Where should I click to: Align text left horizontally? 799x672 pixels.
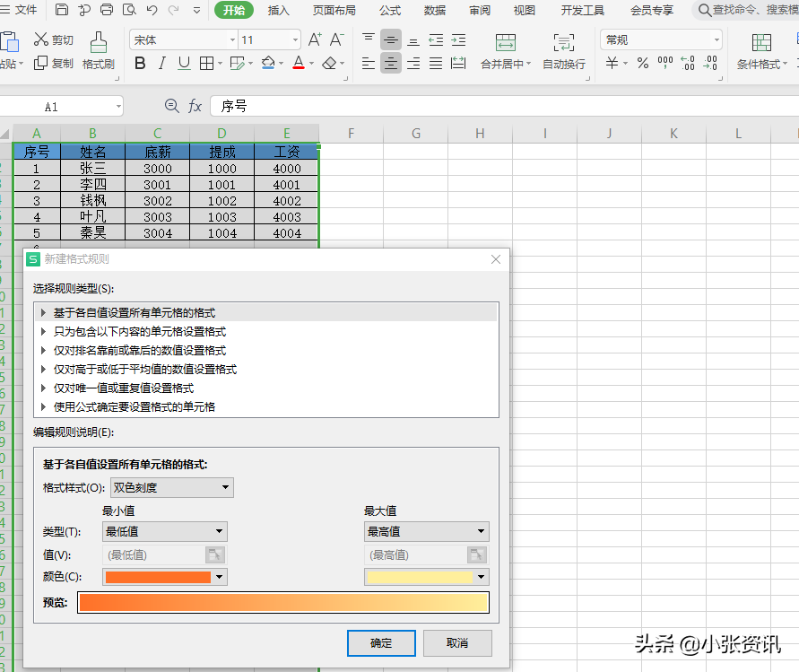point(369,63)
